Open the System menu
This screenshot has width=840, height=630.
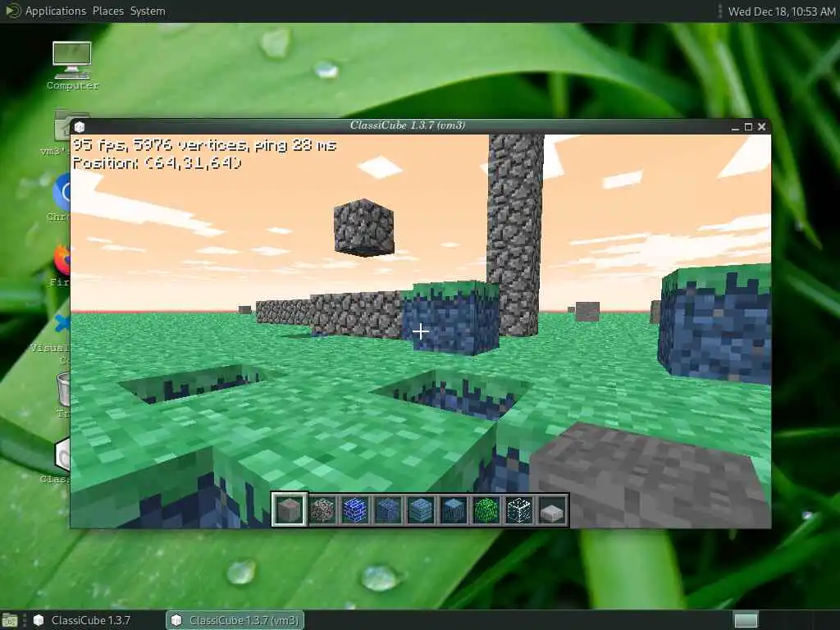tap(148, 11)
